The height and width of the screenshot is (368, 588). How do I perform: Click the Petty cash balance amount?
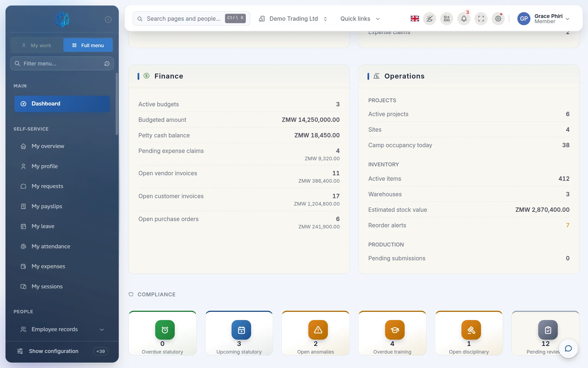click(317, 135)
